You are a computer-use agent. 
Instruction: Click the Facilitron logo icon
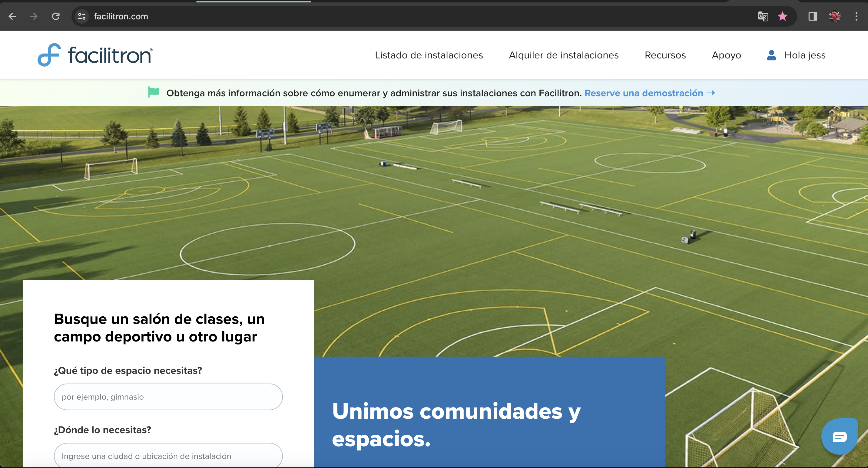tap(49, 55)
